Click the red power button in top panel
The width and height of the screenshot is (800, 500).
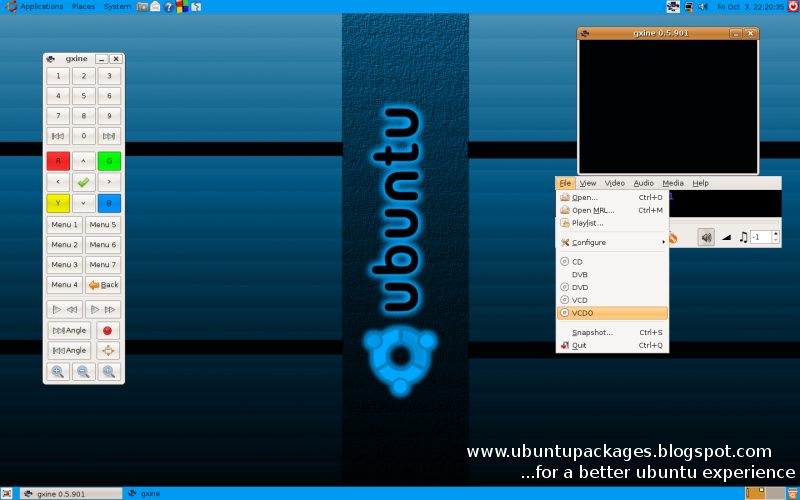coord(792,7)
